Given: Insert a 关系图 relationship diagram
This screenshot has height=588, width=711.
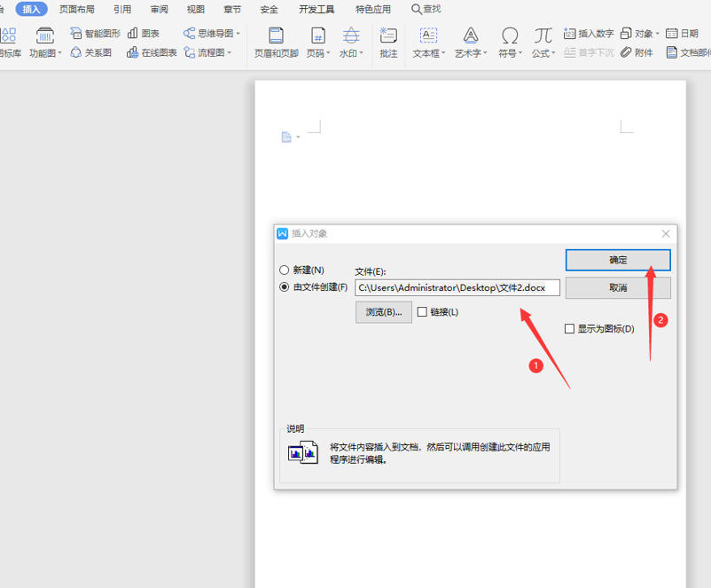Looking at the screenshot, I should point(91,52).
